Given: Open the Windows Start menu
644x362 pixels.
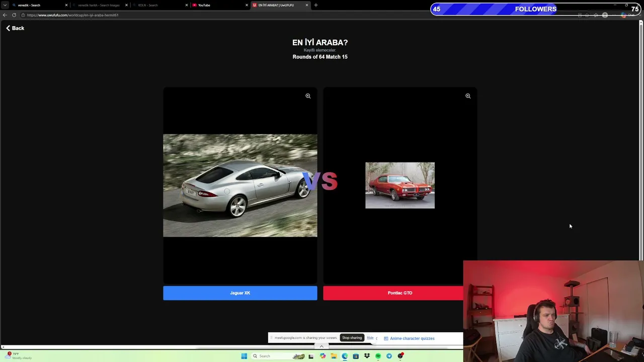Looking at the screenshot, I should [x=244, y=356].
